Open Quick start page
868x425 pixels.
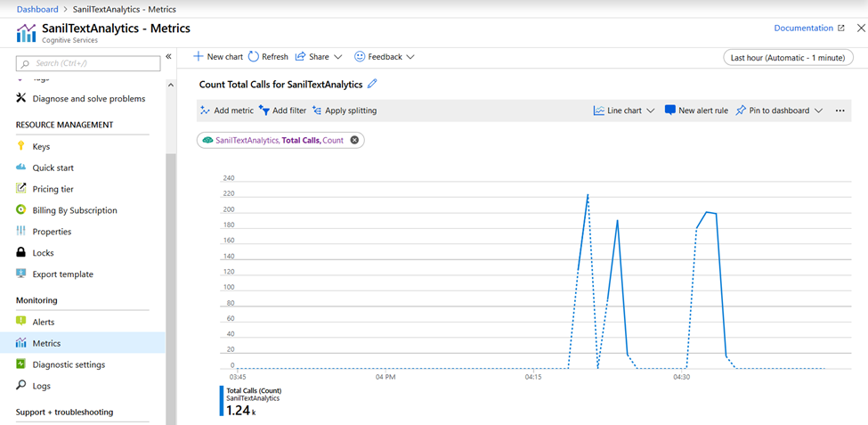coord(53,168)
